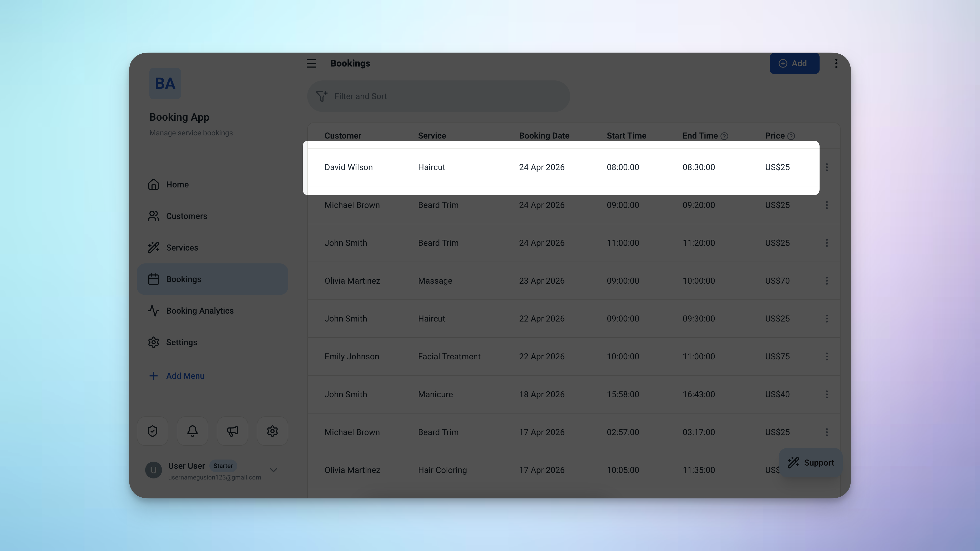Open Services menu

(x=212, y=248)
